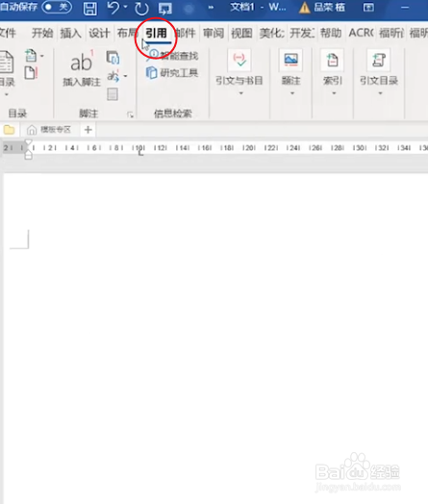Click the ribbon display options icon
The height and width of the screenshot is (504, 428).
(x=368, y=7)
